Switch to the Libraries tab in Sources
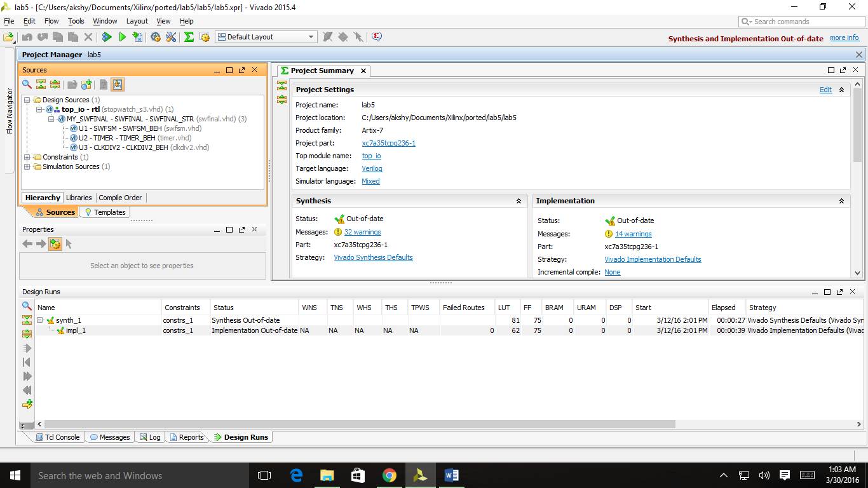 pos(79,198)
